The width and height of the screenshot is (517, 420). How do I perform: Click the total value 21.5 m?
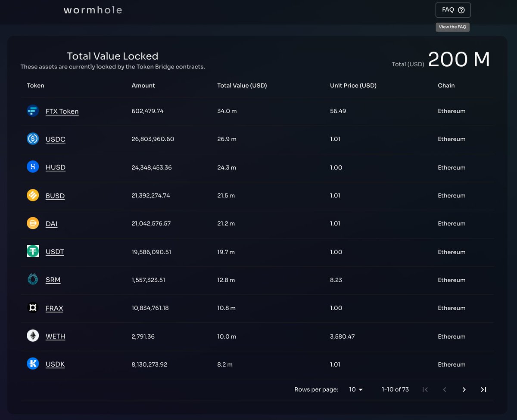pos(226,195)
